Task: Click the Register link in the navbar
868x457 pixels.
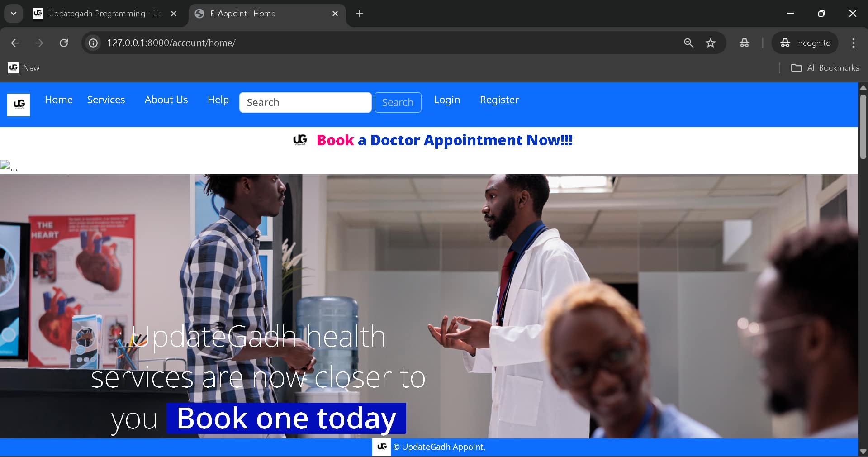Action: click(x=499, y=100)
